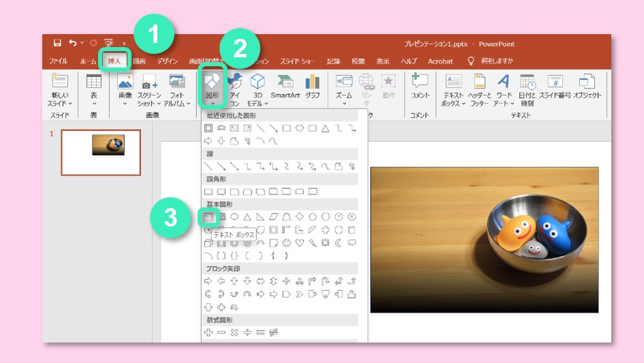Pick the rounded rectangle in the 四角形 section

[x=221, y=192]
